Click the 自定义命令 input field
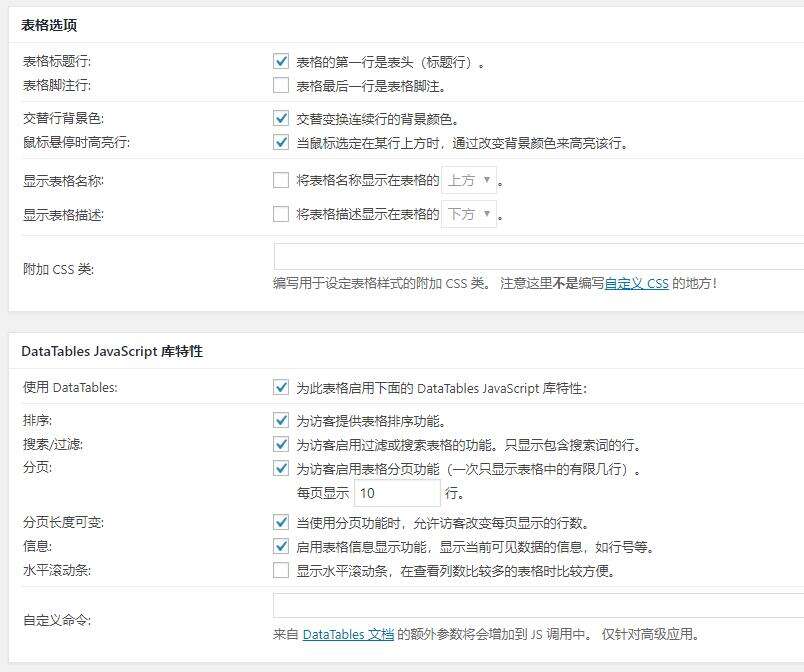This screenshot has width=804, height=672. tap(539, 605)
